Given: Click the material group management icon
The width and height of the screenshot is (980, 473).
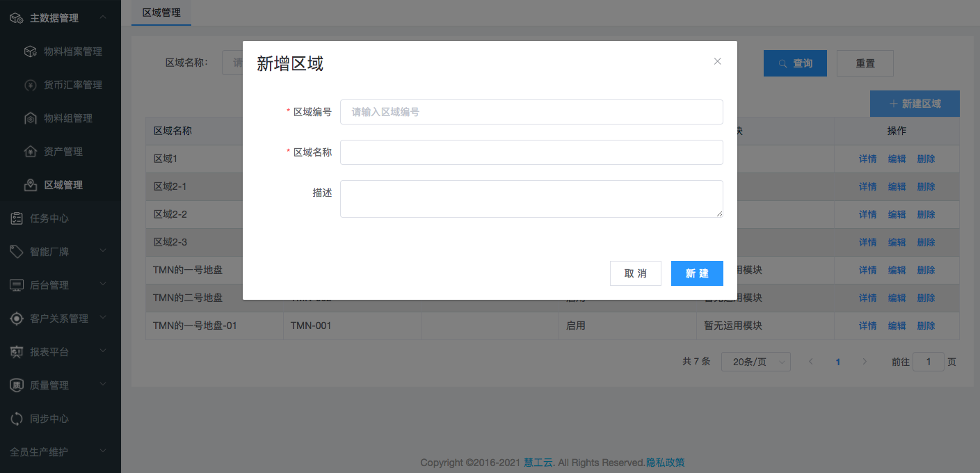Looking at the screenshot, I should click(x=30, y=118).
